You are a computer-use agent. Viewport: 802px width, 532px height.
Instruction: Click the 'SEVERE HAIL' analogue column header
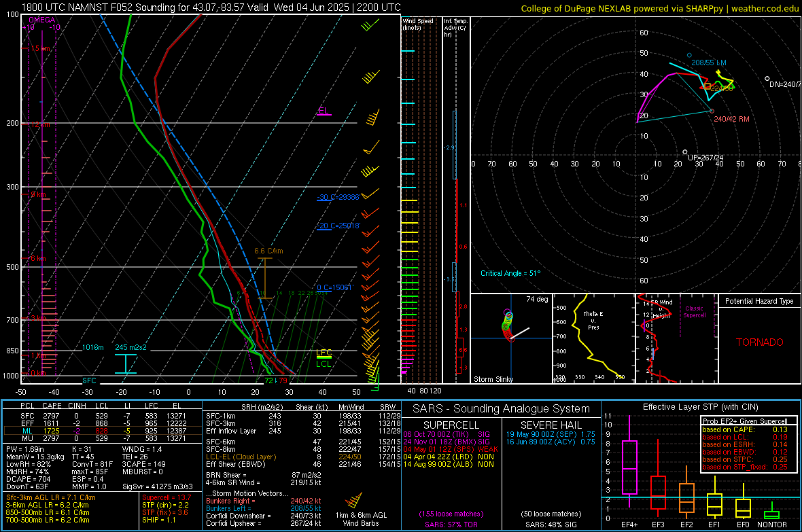point(551,425)
